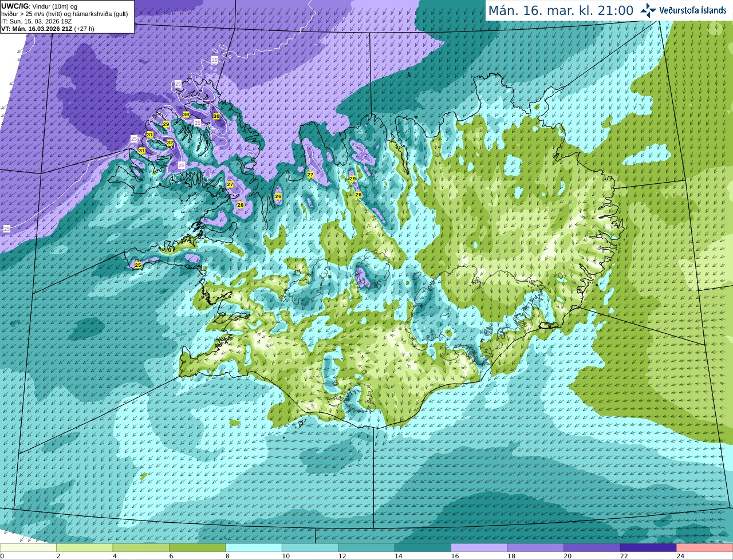Viewport: 733px width, 560px height.
Task: Click the line VT: Mán. 16.03.2026 21Z (+27 h)
Action: pos(48,29)
